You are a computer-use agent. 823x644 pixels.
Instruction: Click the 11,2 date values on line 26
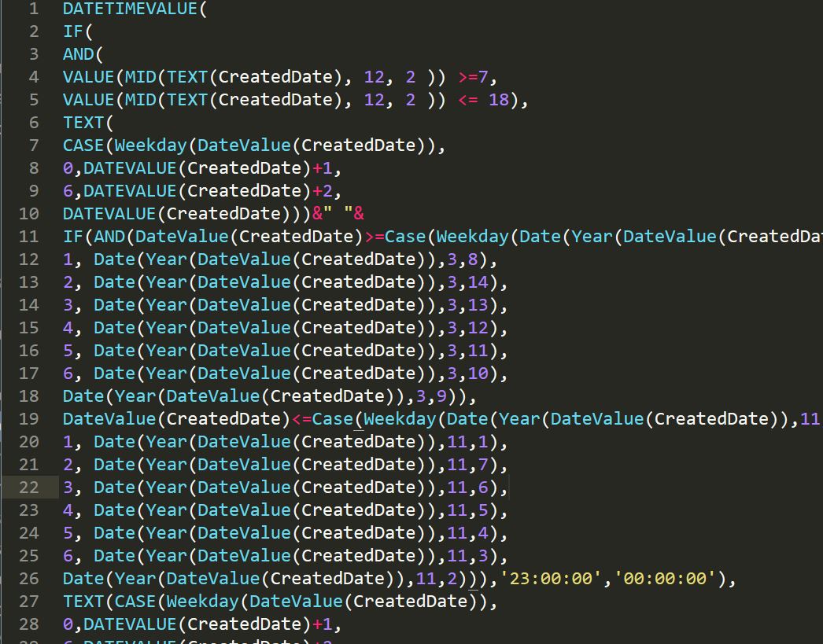click(437, 579)
